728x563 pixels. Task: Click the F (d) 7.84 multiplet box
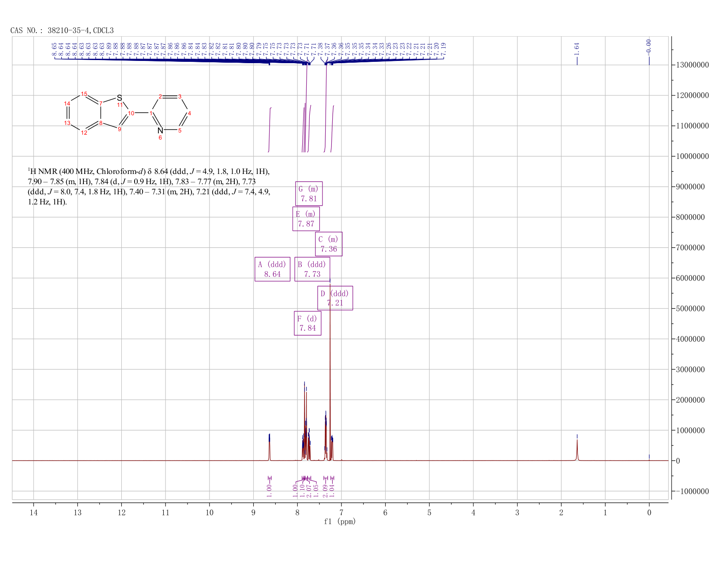(308, 323)
